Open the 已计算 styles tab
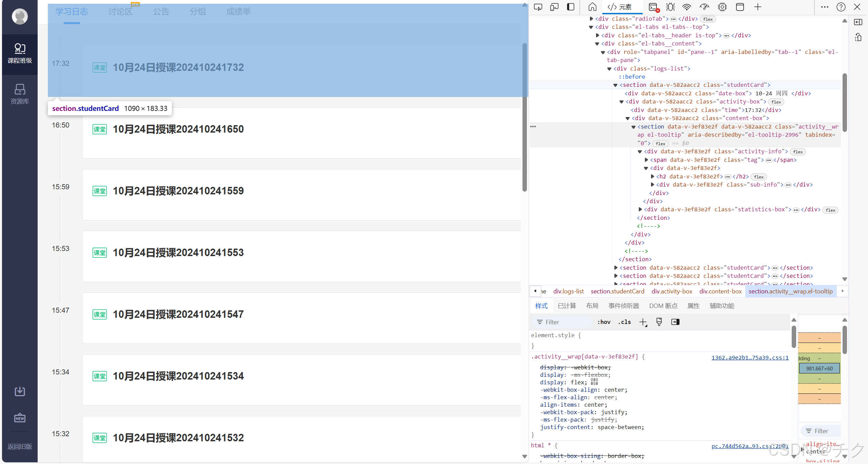The image size is (868, 464). (567, 306)
